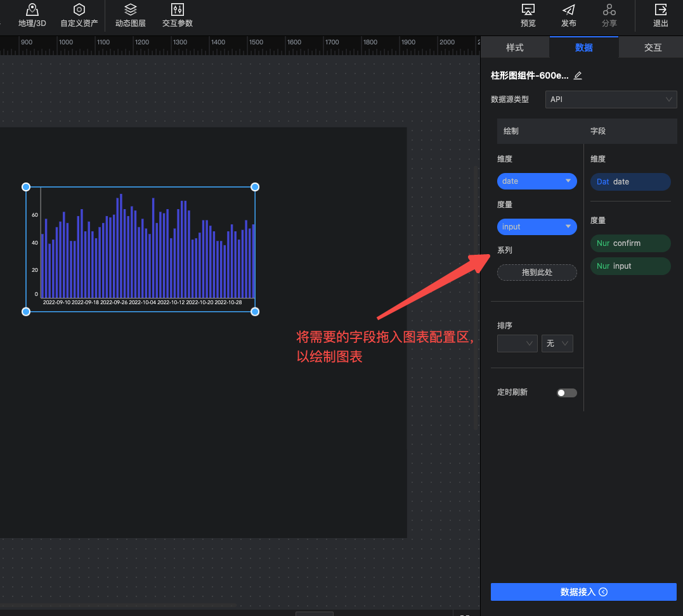Open the date dimension pill dropdown
683x616 pixels.
537,181
